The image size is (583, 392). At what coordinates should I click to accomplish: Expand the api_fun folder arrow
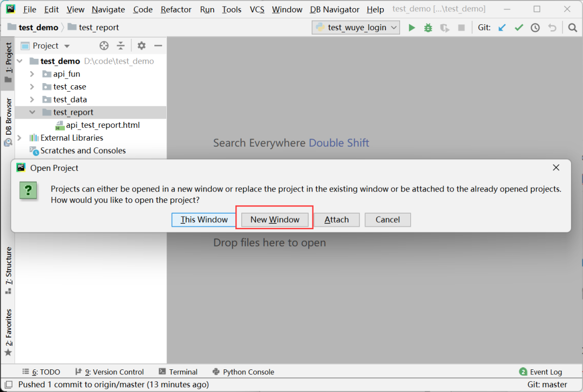pyautogui.click(x=32, y=74)
